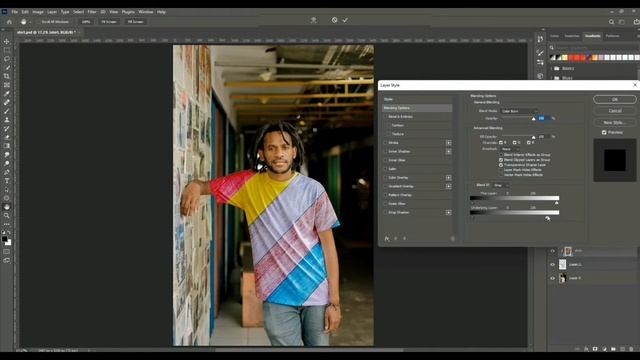Select the Eraser tool
Image resolution: width=640 pixels, height=360 pixels.
point(7,137)
